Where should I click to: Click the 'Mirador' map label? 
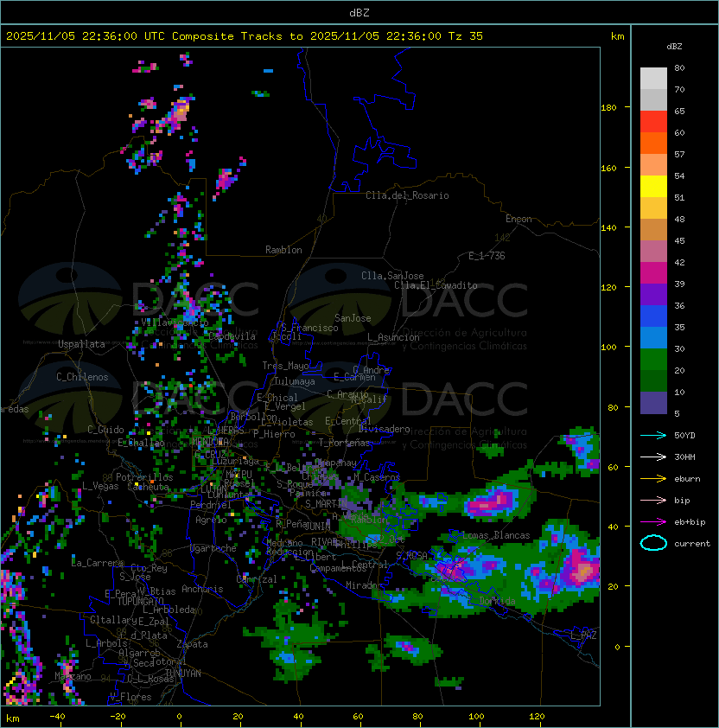pyautogui.click(x=364, y=586)
